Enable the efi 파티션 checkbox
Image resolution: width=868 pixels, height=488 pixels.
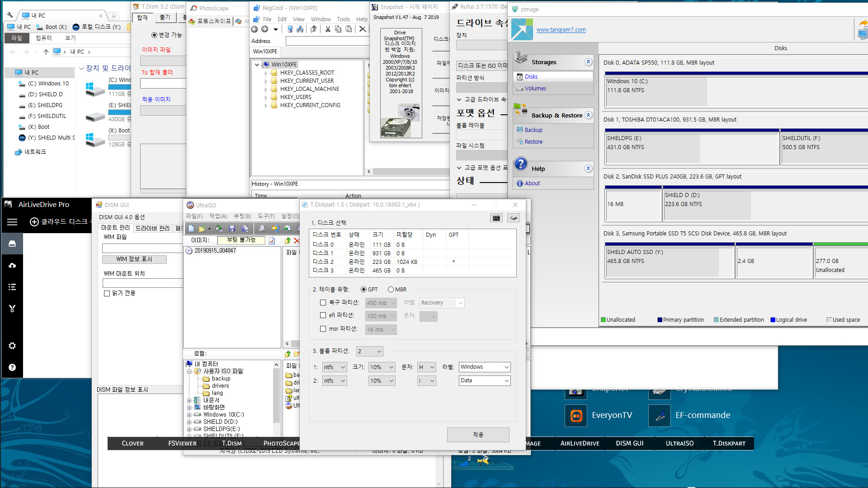click(x=323, y=315)
